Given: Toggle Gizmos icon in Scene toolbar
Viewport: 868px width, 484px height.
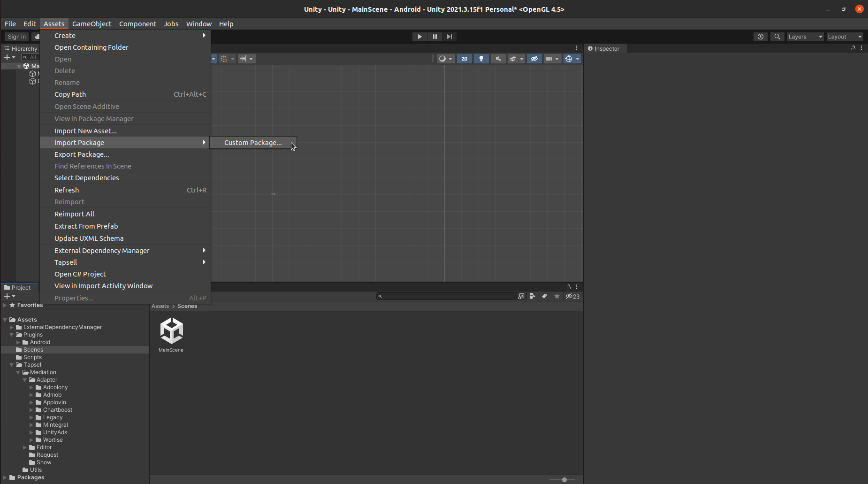Looking at the screenshot, I should pyautogui.click(x=569, y=59).
